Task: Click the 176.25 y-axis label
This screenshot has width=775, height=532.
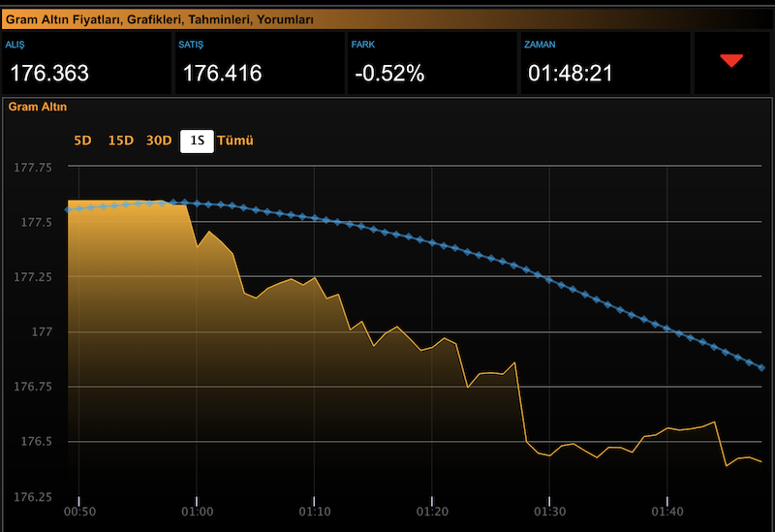Action: (x=33, y=497)
